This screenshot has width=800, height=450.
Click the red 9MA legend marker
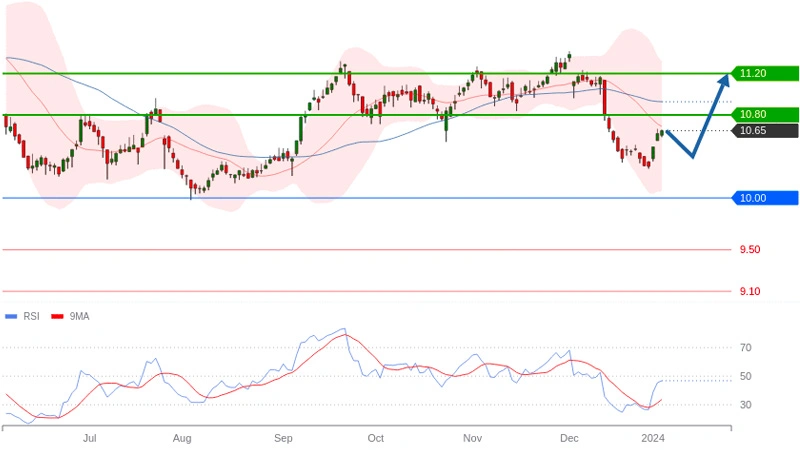click(x=58, y=316)
